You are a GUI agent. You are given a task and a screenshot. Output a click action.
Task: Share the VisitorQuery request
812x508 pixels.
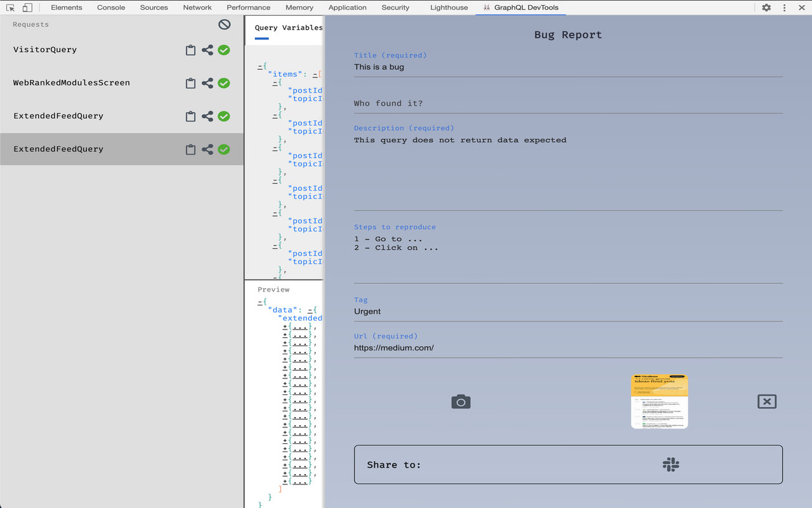[207, 50]
